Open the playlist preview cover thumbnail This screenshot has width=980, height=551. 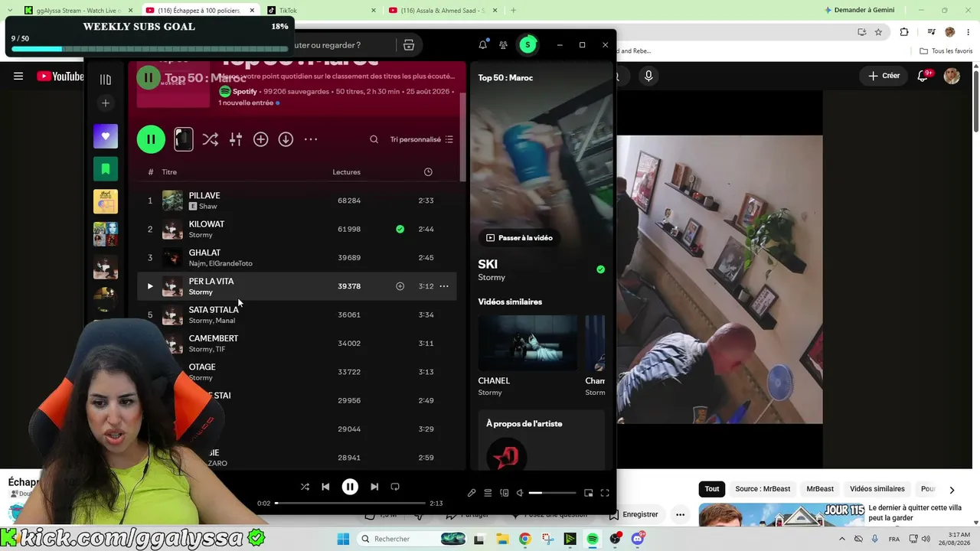tap(183, 139)
